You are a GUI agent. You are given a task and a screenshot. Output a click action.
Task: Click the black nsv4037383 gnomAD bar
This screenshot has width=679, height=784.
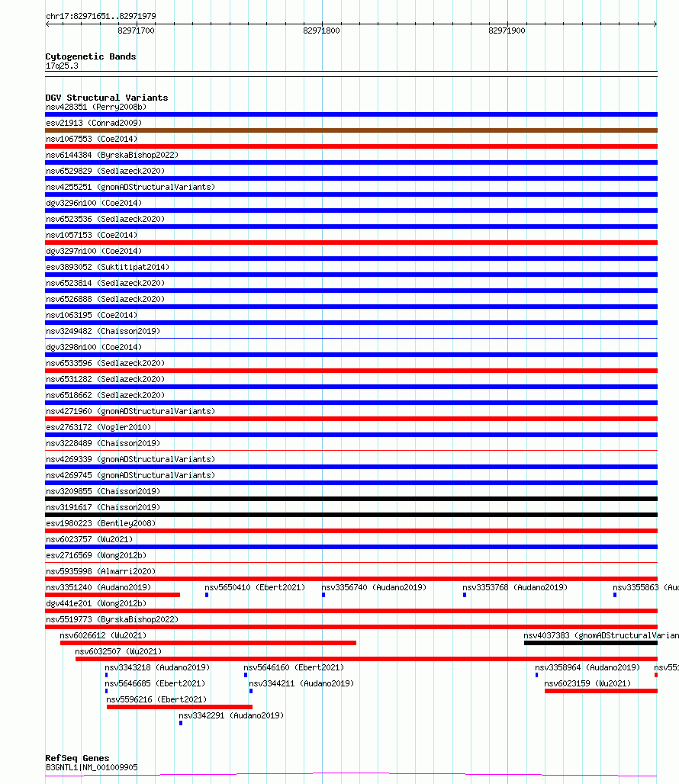pos(591,642)
